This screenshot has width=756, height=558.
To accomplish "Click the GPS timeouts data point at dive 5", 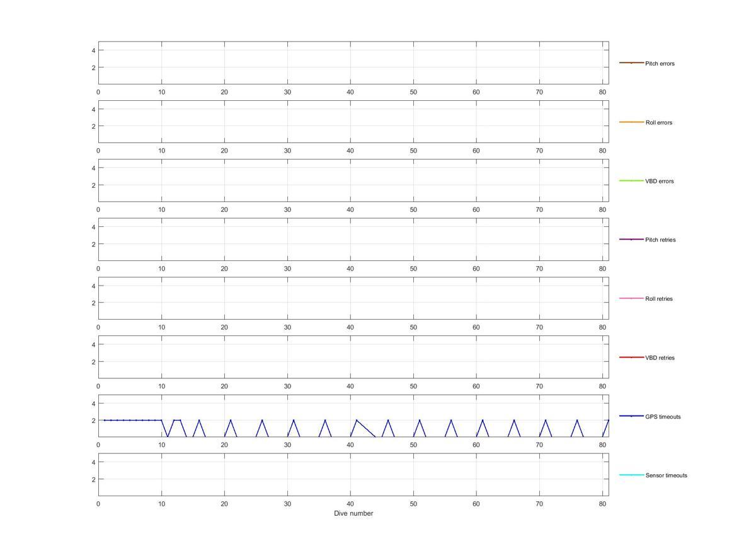I will click(x=130, y=420).
